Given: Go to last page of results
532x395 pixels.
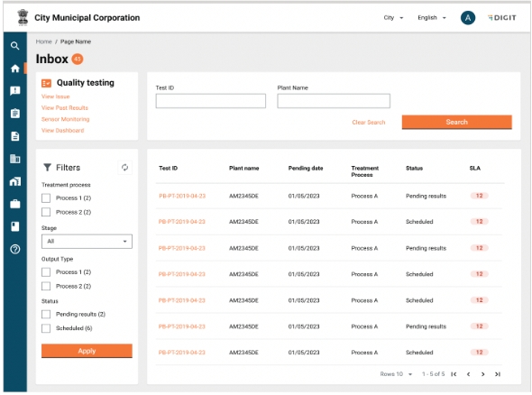Looking at the screenshot, I should point(498,374).
